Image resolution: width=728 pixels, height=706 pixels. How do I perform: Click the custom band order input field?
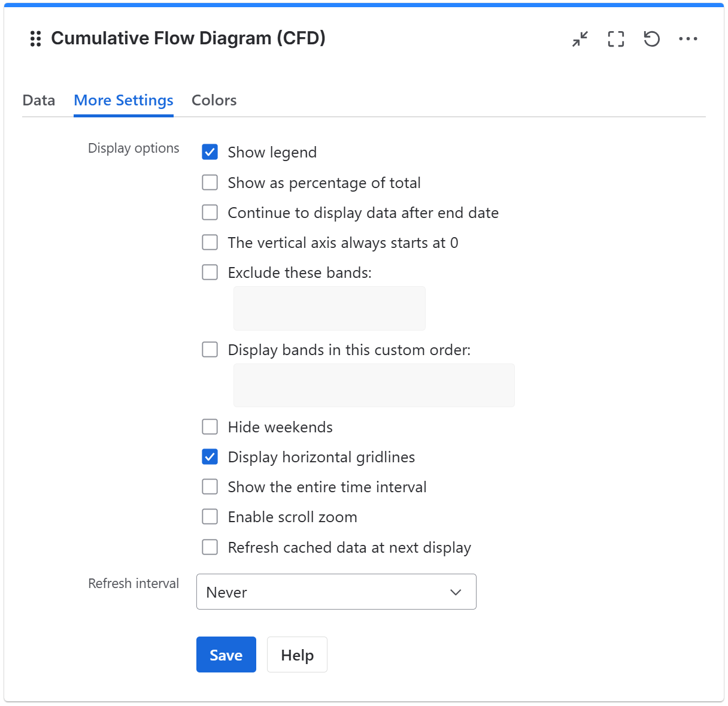(x=374, y=385)
